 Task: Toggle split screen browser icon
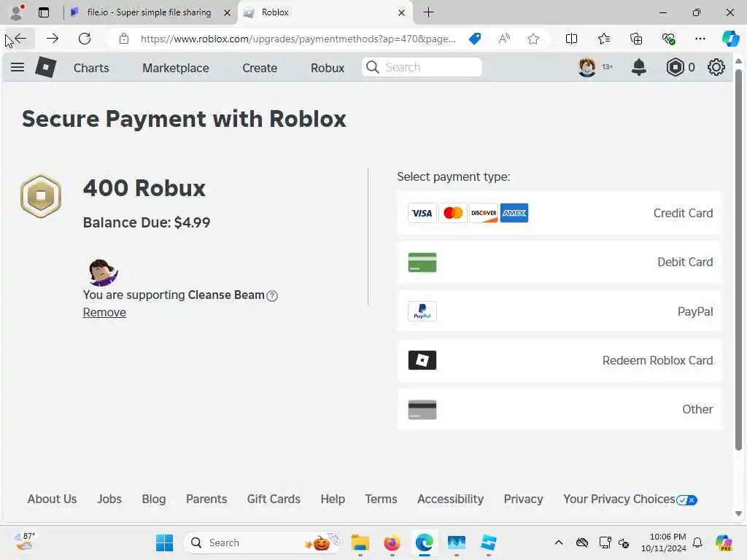pyautogui.click(x=571, y=39)
